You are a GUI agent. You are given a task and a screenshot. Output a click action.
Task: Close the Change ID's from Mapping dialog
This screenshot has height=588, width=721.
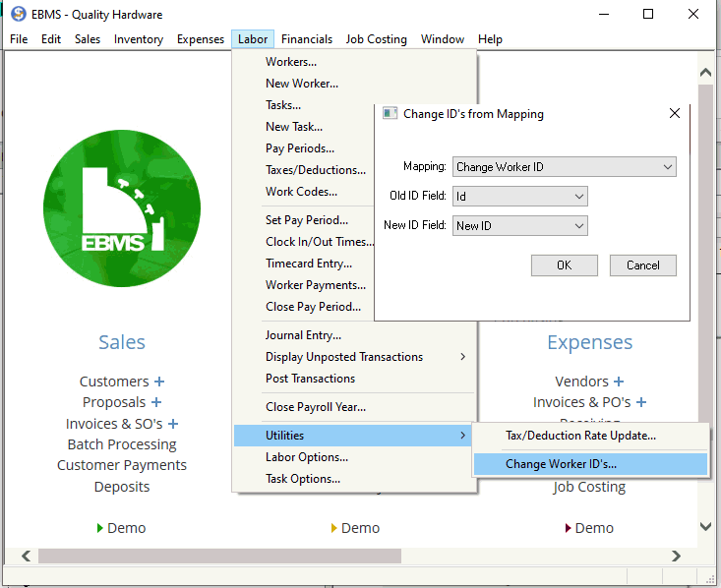[675, 113]
